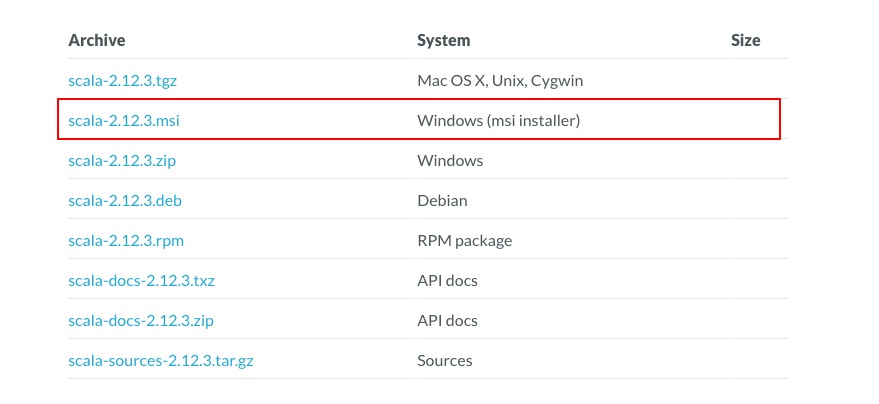Download scala-2.12.3.deb package
Viewport: 879px width, 404px height.
pos(125,201)
